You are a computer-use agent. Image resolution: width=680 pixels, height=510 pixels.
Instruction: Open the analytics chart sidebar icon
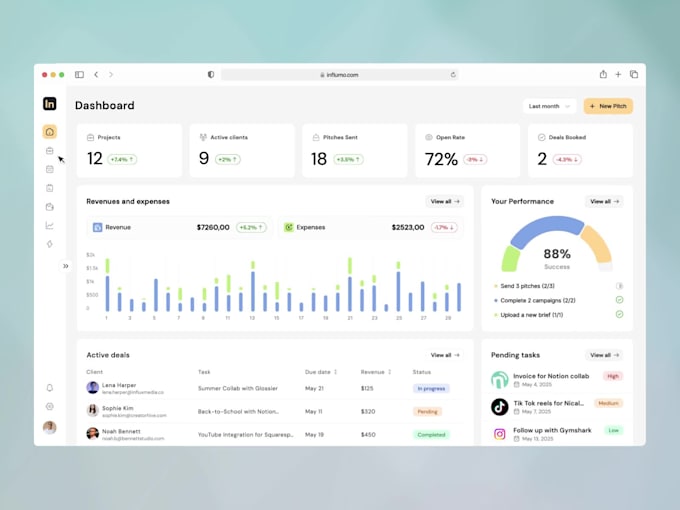point(49,226)
